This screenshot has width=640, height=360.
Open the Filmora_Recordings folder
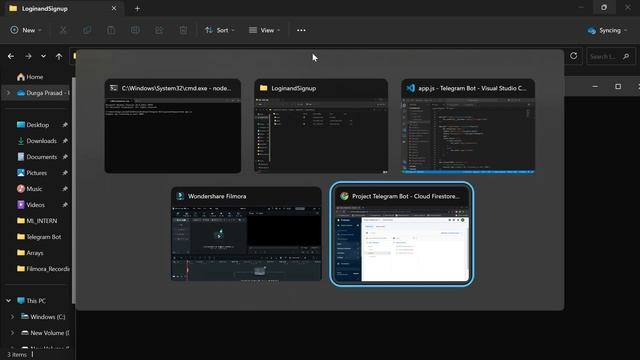coord(43,269)
